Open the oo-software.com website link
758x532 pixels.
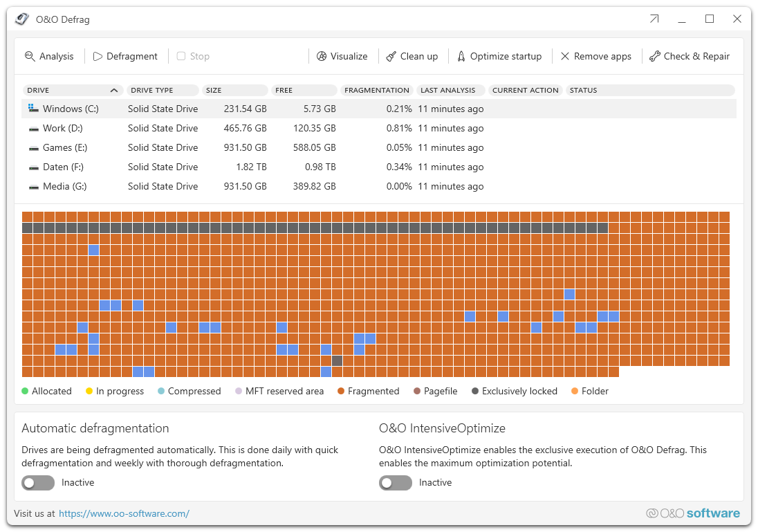tap(124, 513)
